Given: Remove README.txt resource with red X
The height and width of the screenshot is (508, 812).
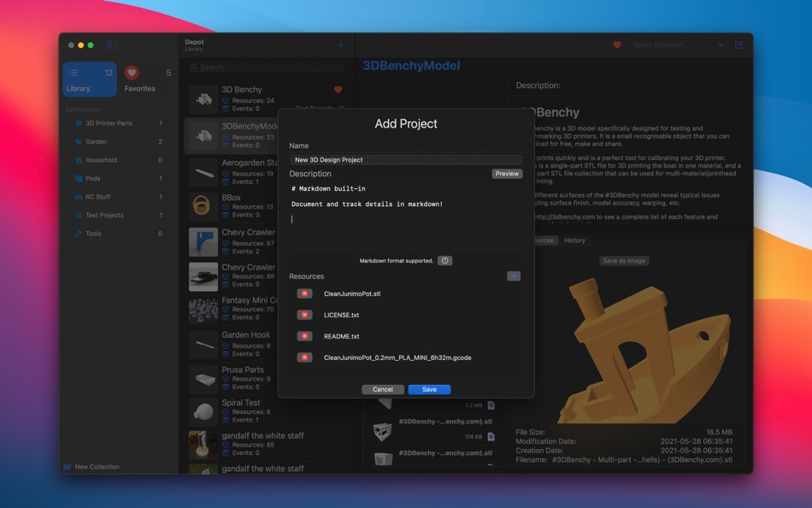Looking at the screenshot, I should (304, 336).
